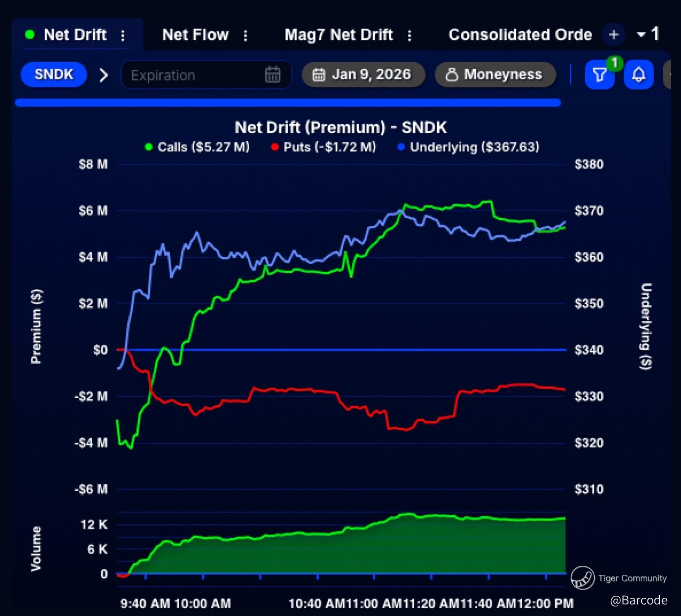The width and height of the screenshot is (681, 616).
Task: Toggle the Puts series in legend
Action: [323, 147]
